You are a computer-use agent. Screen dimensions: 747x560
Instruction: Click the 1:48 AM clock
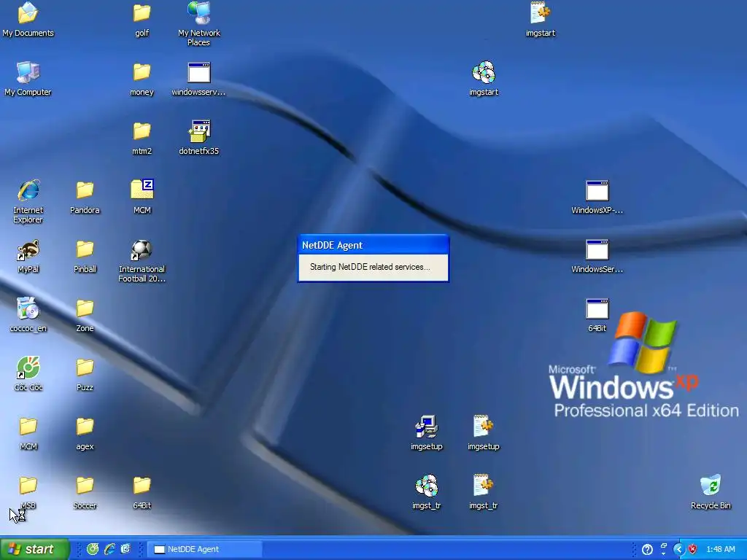pyautogui.click(x=720, y=550)
